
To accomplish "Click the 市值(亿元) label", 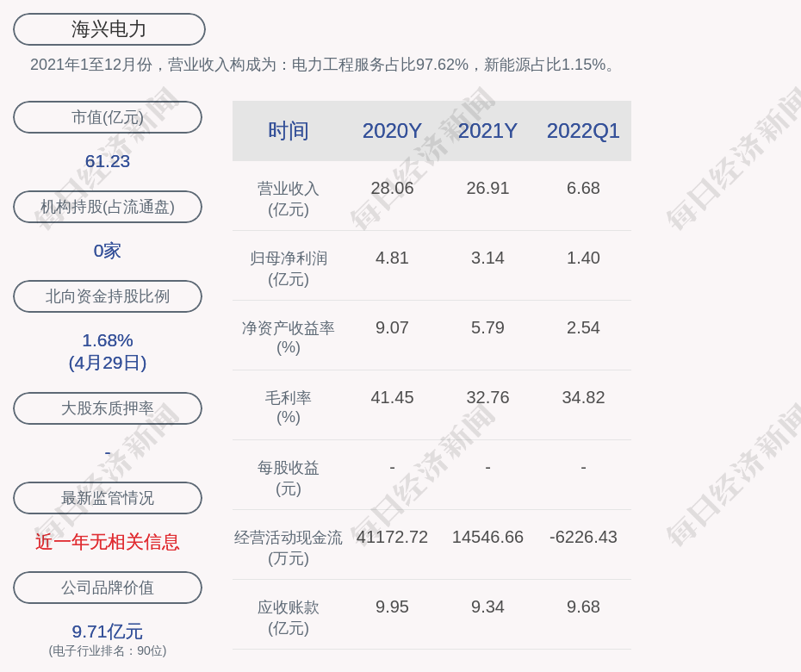I will pos(108,117).
